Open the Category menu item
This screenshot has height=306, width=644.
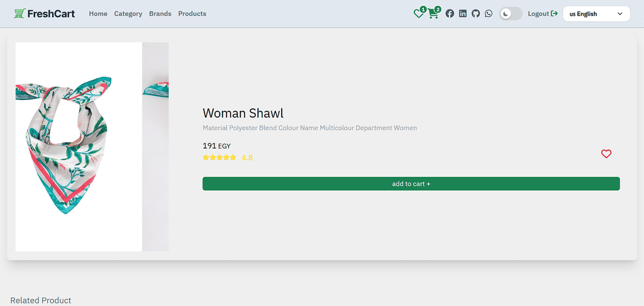tap(128, 14)
